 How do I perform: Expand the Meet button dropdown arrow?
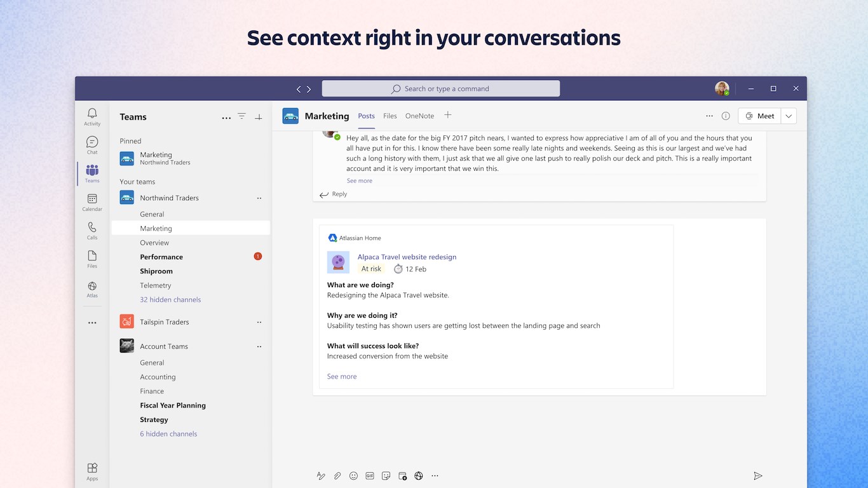[x=789, y=116]
